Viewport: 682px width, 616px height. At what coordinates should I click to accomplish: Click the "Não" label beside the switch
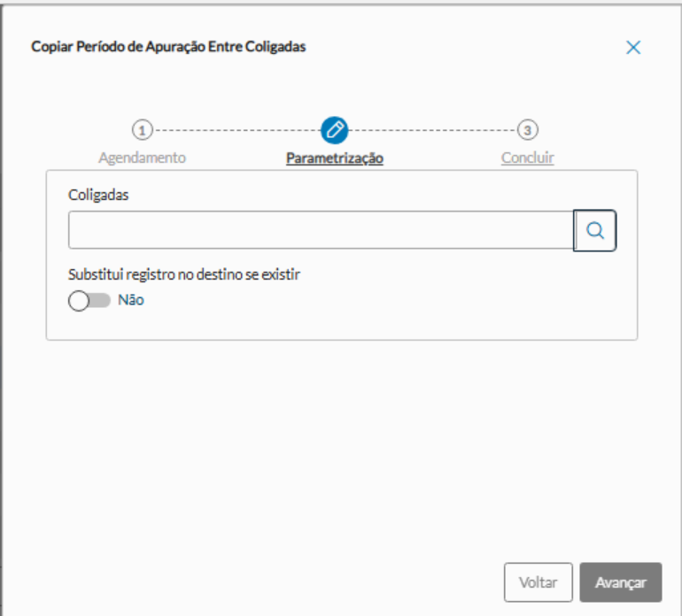click(x=131, y=300)
